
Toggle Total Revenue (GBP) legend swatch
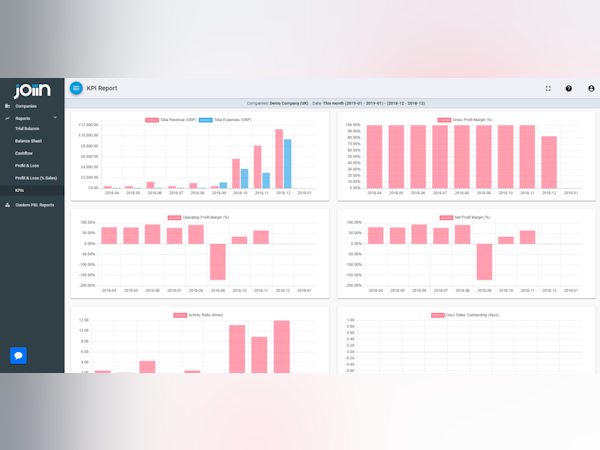pyautogui.click(x=152, y=120)
